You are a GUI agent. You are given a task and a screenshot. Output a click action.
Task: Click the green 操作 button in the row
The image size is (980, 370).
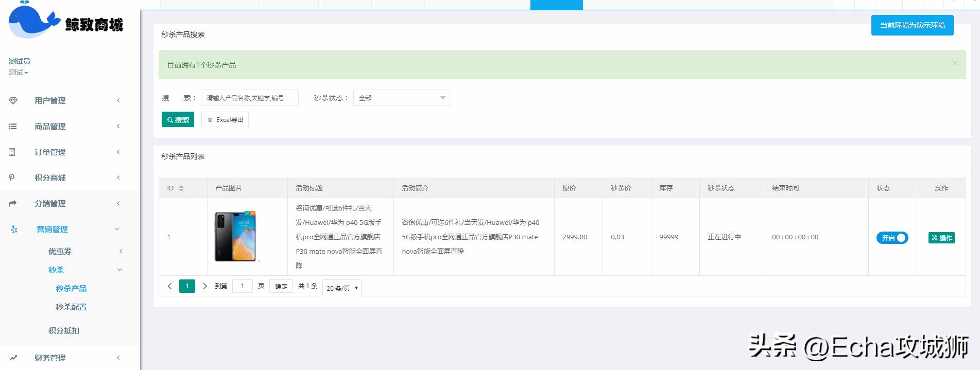942,238
